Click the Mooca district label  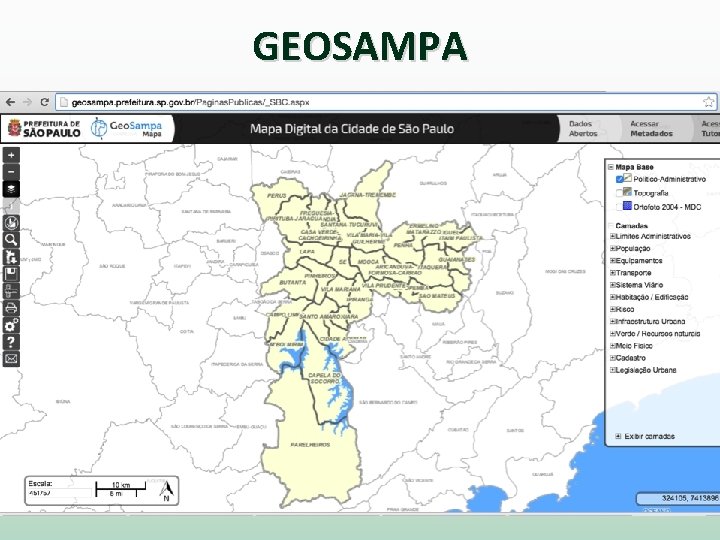[x=368, y=262]
